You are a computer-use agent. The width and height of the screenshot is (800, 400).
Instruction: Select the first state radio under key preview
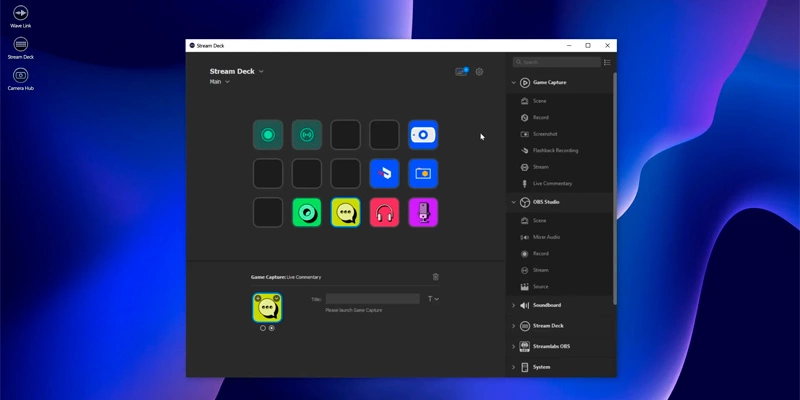click(x=263, y=328)
